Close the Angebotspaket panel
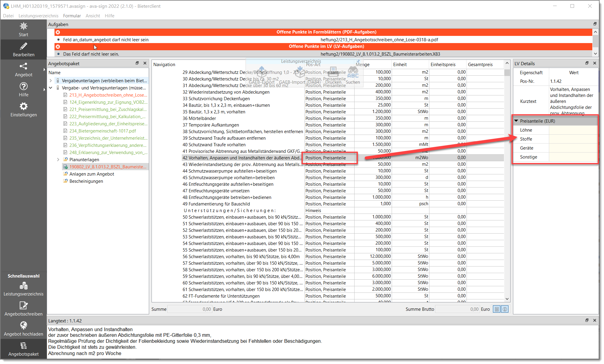This screenshot has height=364, width=604. click(x=145, y=63)
